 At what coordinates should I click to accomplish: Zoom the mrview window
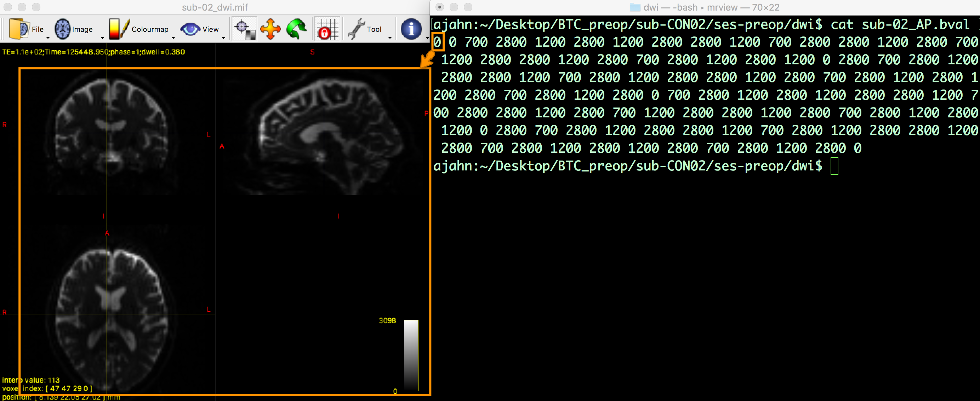pos(36,7)
